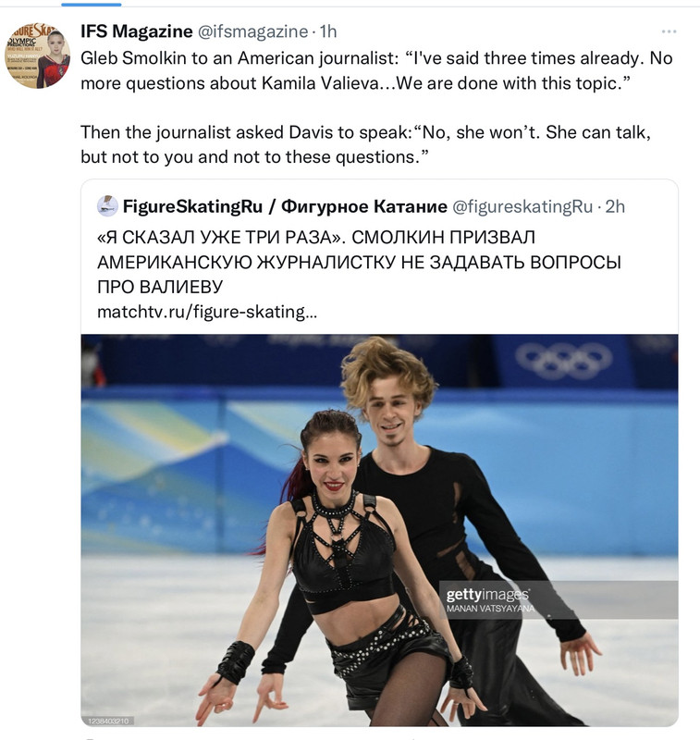Open the @ifsmagazine handle link

coord(252,31)
